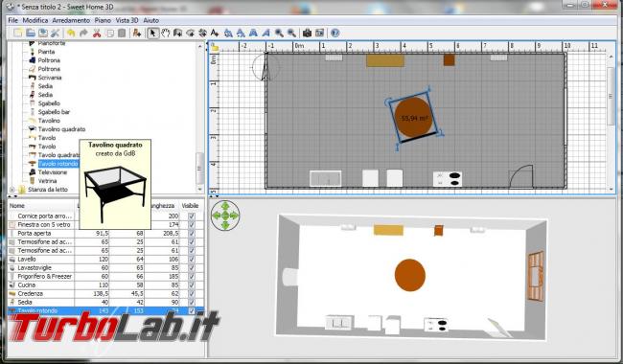Click the New home toolbar icon

tap(18, 33)
